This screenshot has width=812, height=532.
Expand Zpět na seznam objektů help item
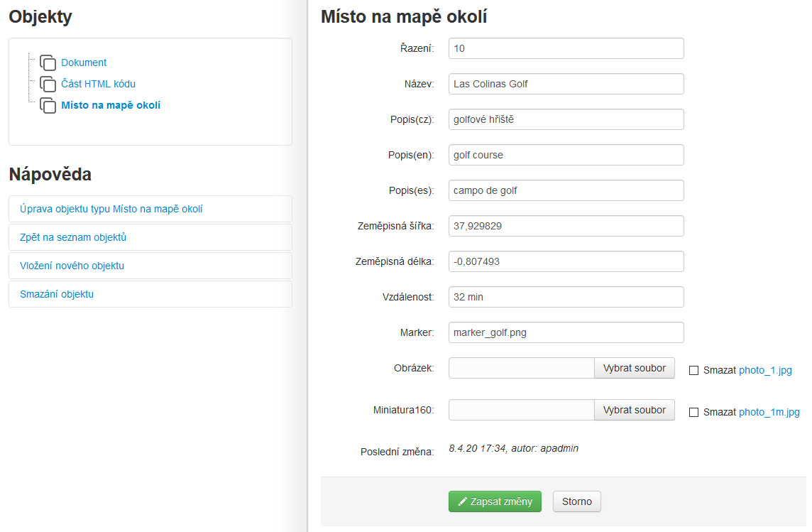[73, 237]
